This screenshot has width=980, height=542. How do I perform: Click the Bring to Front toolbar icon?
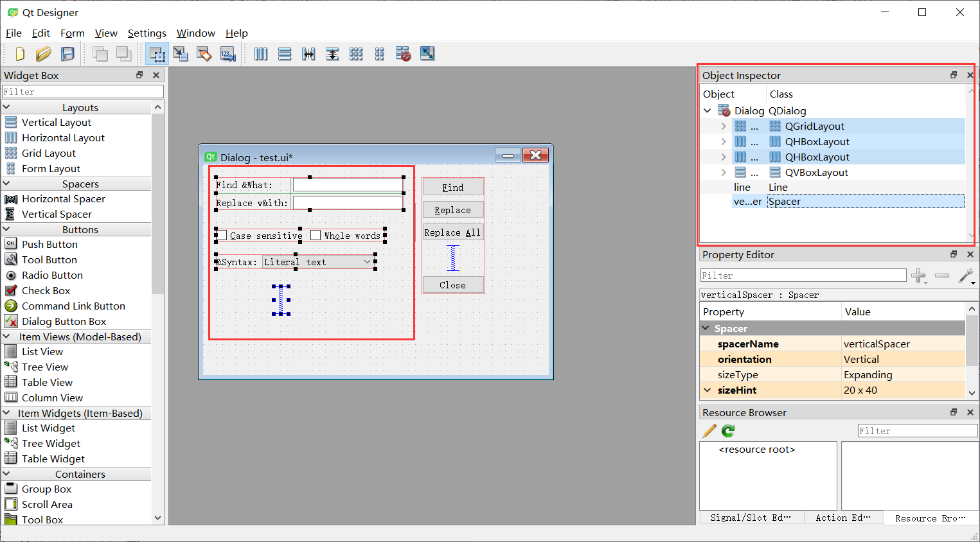124,54
